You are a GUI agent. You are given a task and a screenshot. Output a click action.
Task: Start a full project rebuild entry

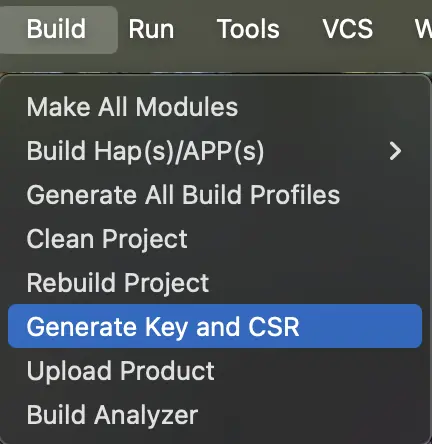215,283
